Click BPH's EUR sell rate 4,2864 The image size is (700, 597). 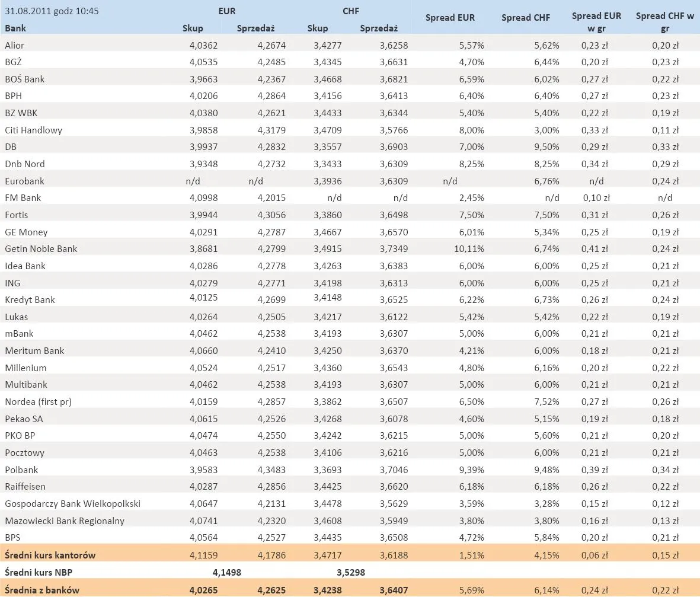tap(271, 96)
